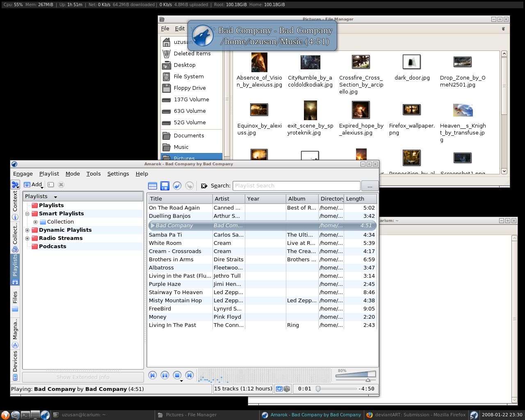The height and width of the screenshot is (420, 525).
Task: Open the Engage menu
Action: point(23,174)
